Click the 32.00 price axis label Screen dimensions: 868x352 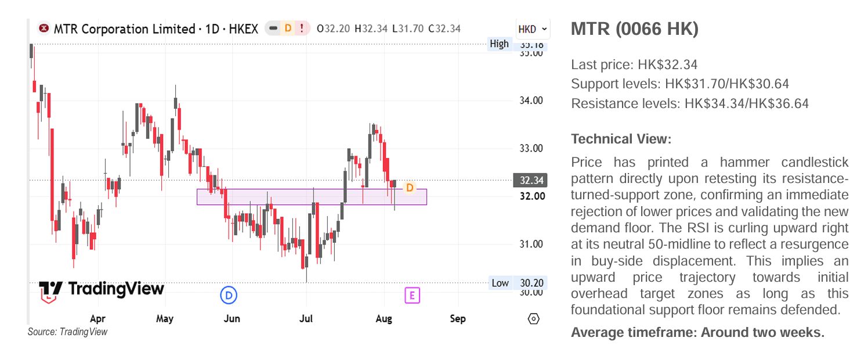pyautogui.click(x=531, y=196)
